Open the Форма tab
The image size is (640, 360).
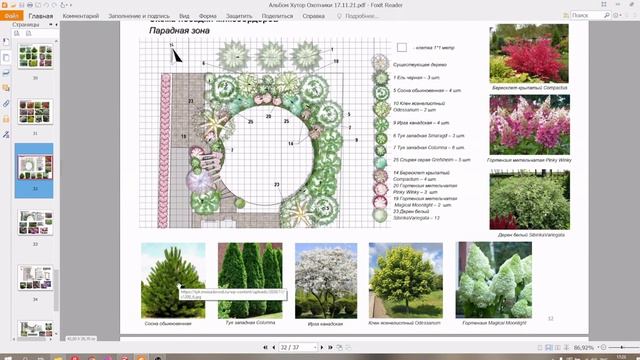(x=207, y=16)
